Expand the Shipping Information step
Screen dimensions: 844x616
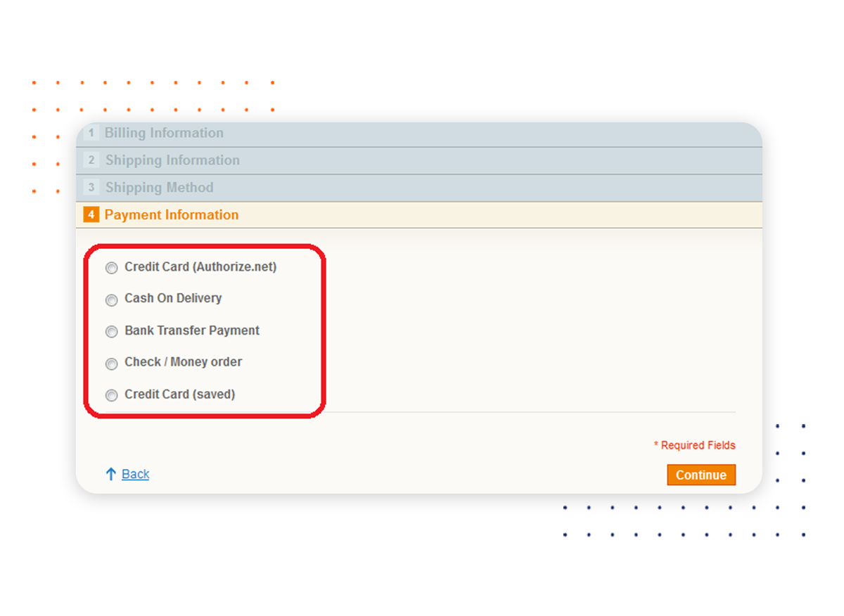pos(419,160)
